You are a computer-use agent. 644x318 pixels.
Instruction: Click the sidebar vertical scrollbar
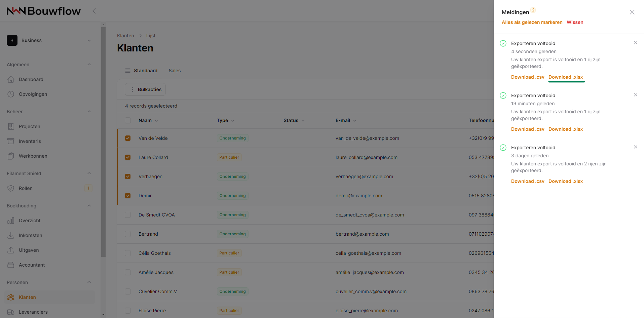[x=103, y=141]
